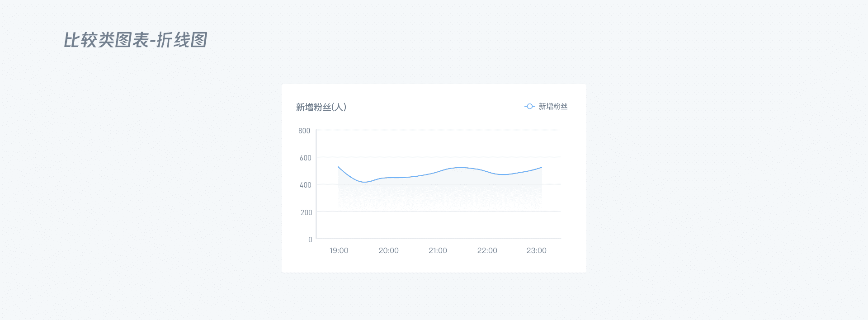Select the 400 y-axis label
Screen dimensions: 868x320
point(305,185)
